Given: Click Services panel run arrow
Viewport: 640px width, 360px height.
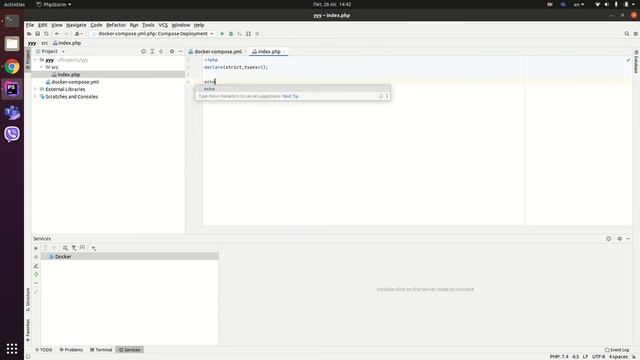Looking at the screenshot, I should click(36, 248).
